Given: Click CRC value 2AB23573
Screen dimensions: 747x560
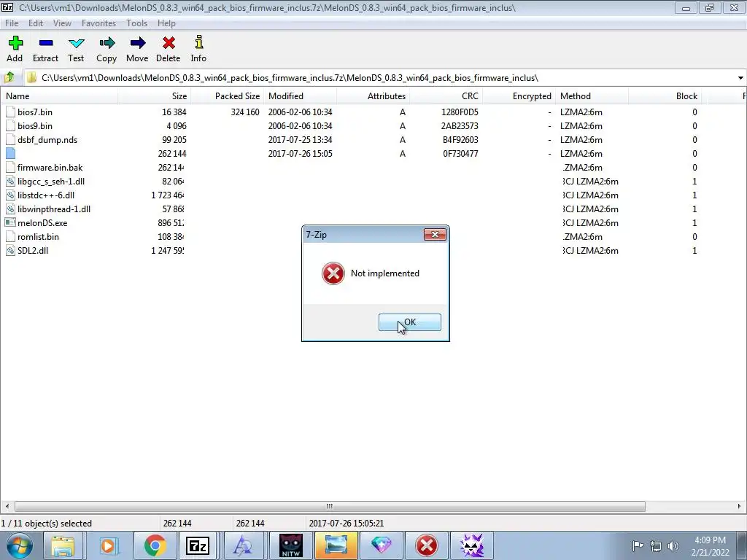Looking at the screenshot, I should tap(460, 125).
